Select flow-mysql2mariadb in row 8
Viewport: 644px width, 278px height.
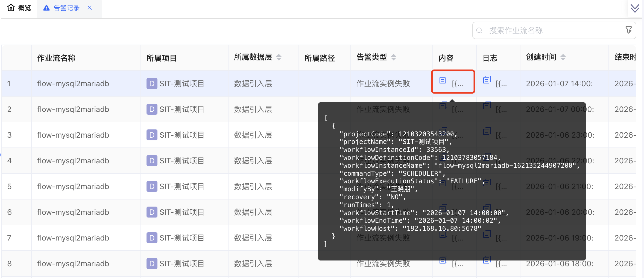point(73,263)
